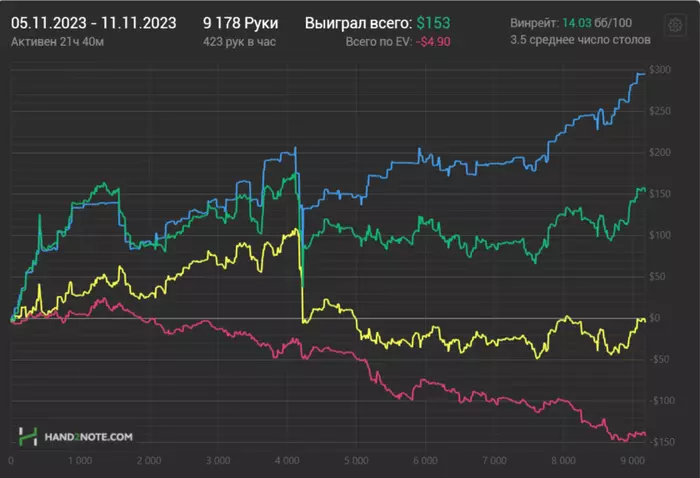Screen dimensions: 700x478
Task: Click the blue line's endpoint near $300
Action: click(644, 74)
